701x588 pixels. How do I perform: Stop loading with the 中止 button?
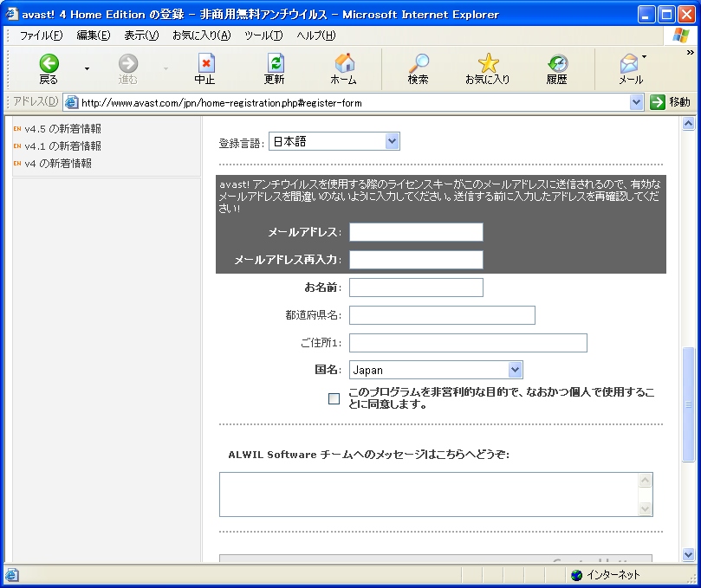pos(205,69)
